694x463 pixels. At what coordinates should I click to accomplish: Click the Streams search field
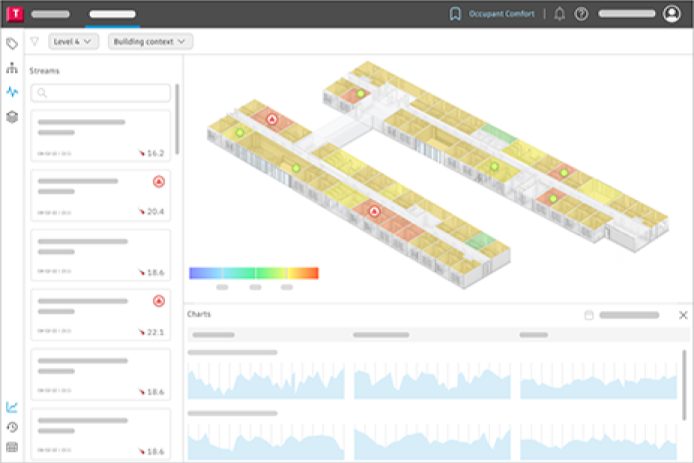click(x=100, y=93)
